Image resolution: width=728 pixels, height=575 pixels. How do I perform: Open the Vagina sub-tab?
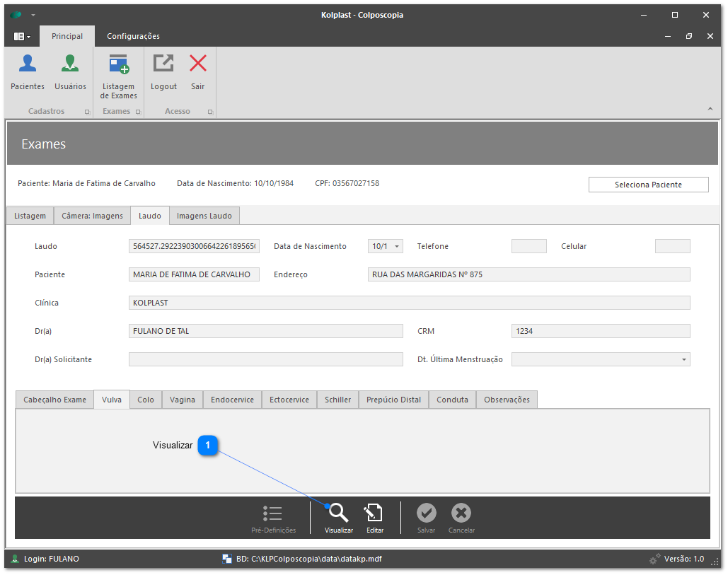coord(183,400)
